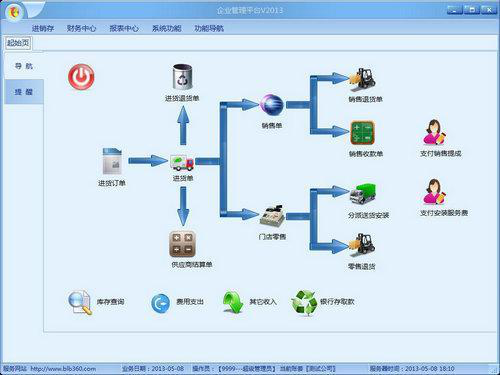The width and height of the screenshot is (500, 375).
Task: Open the 报表中心 menu
Action: tap(124, 29)
